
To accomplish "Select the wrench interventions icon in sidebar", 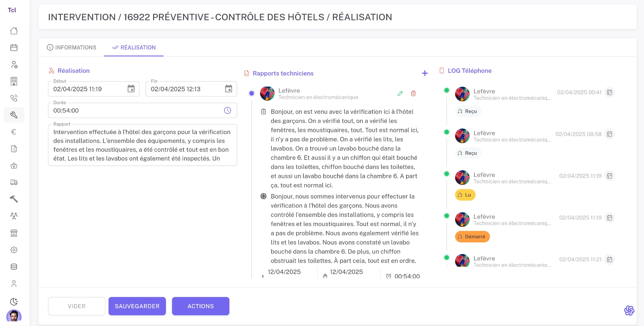I will coord(14,115).
